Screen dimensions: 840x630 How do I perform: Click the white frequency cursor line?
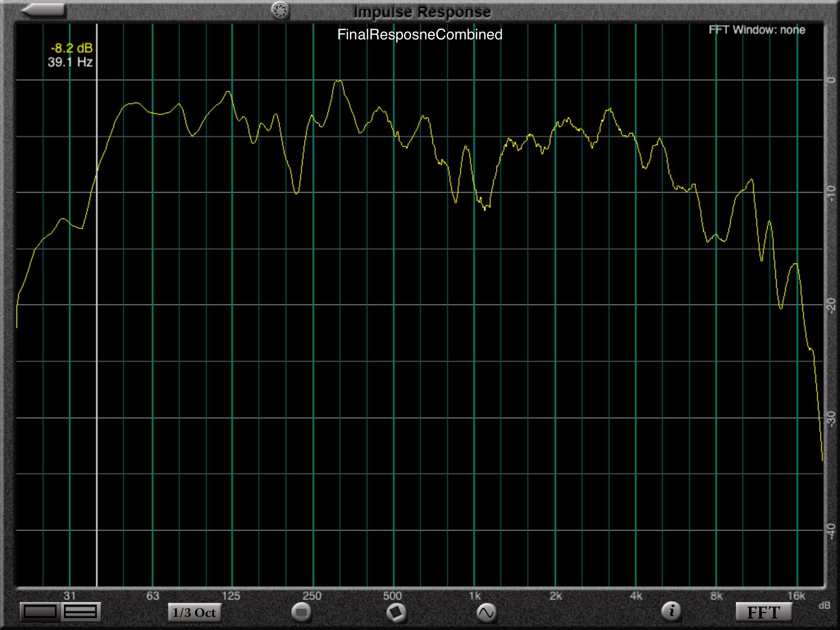(x=97, y=305)
